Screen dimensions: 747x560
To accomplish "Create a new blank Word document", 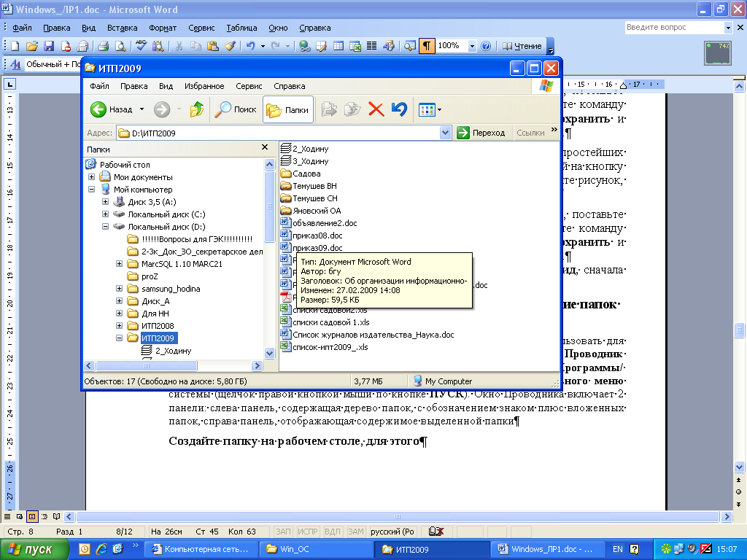I will [15, 46].
